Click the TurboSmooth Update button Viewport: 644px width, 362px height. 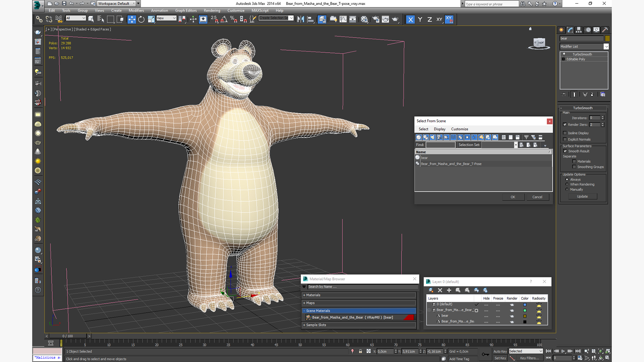click(x=582, y=196)
